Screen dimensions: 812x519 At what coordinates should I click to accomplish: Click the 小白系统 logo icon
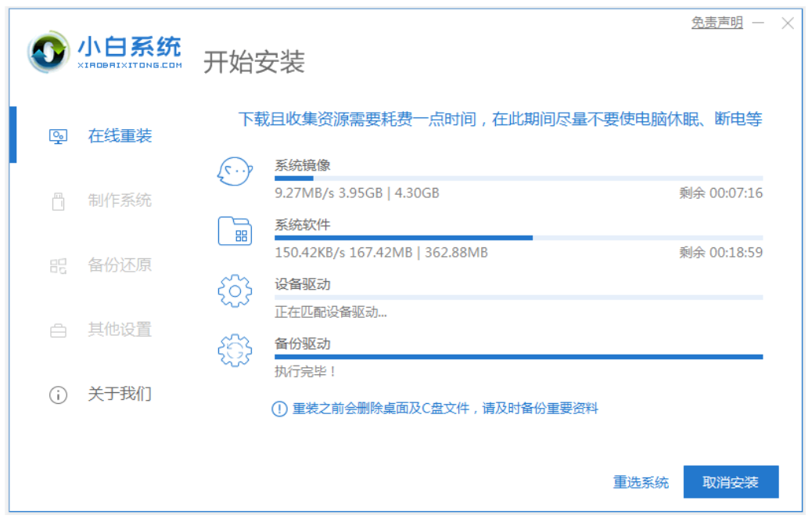(x=49, y=53)
